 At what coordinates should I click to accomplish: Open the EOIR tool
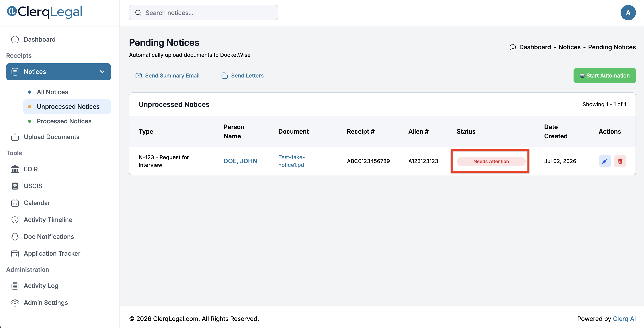(x=31, y=169)
